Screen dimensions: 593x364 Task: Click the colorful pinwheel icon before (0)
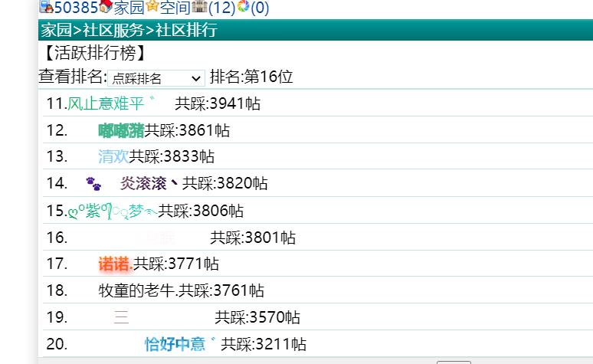click(244, 8)
